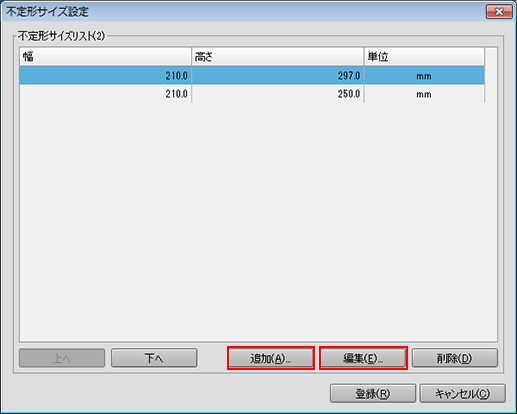Delete entry with 削除(D) button
517x414 pixels.
point(455,358)
